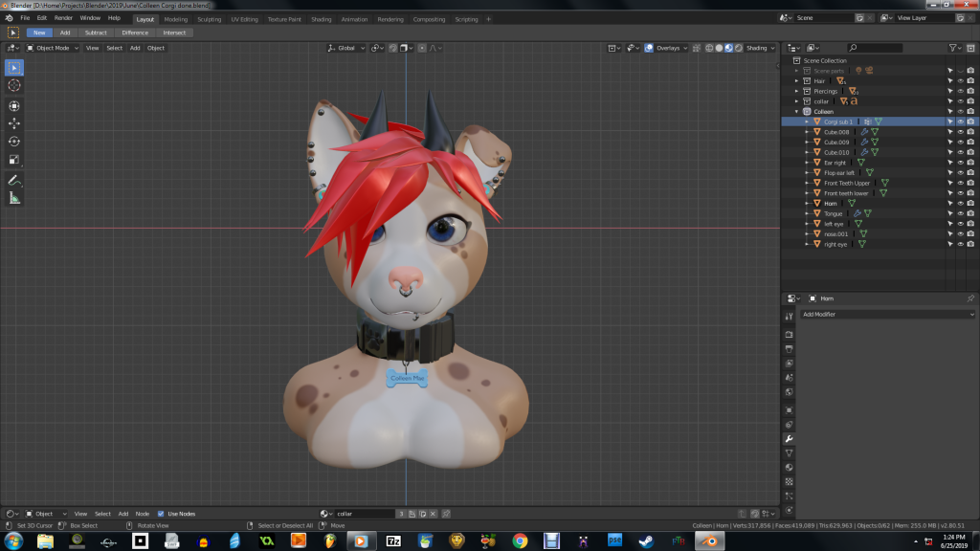Click the Subtract selection mode button
This screenshot has height=551, width=980.
(96, 33)
